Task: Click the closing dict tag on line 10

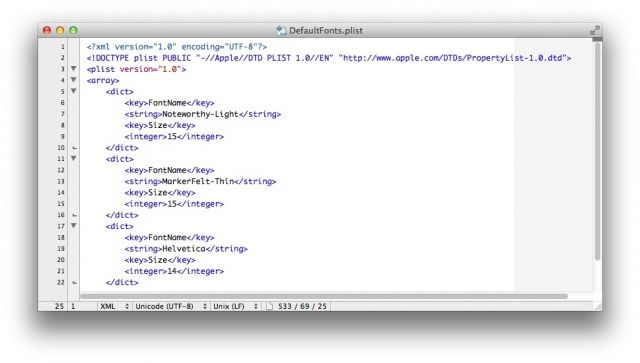Action: (122, 148)
